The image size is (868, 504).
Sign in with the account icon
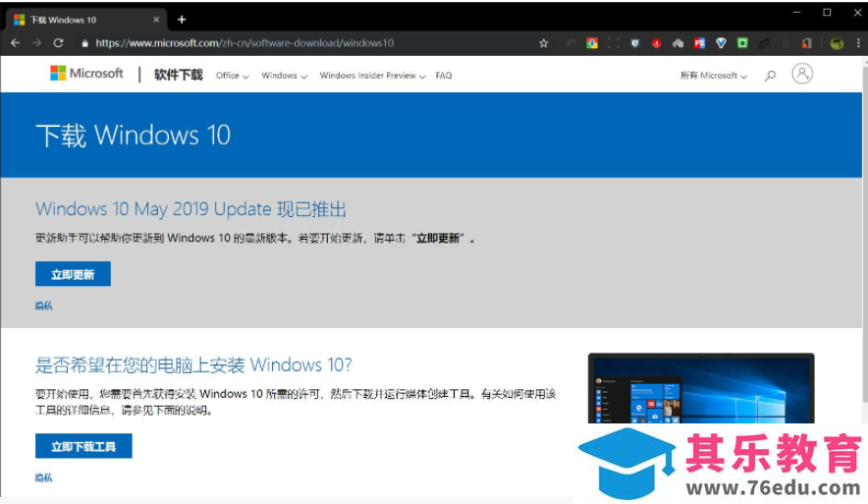pyautogui.click(x=802, y=74)
